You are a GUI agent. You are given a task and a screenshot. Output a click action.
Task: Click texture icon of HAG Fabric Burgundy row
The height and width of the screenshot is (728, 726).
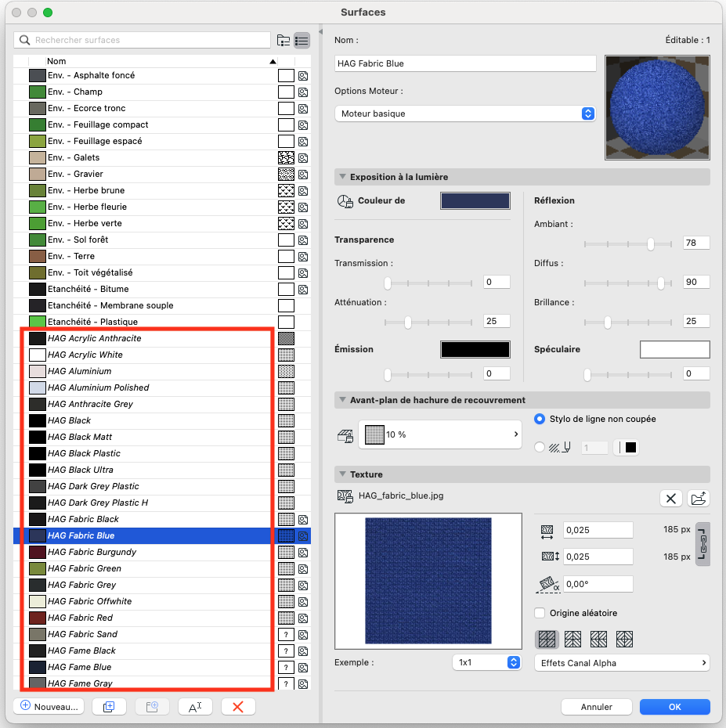[303, 553]
